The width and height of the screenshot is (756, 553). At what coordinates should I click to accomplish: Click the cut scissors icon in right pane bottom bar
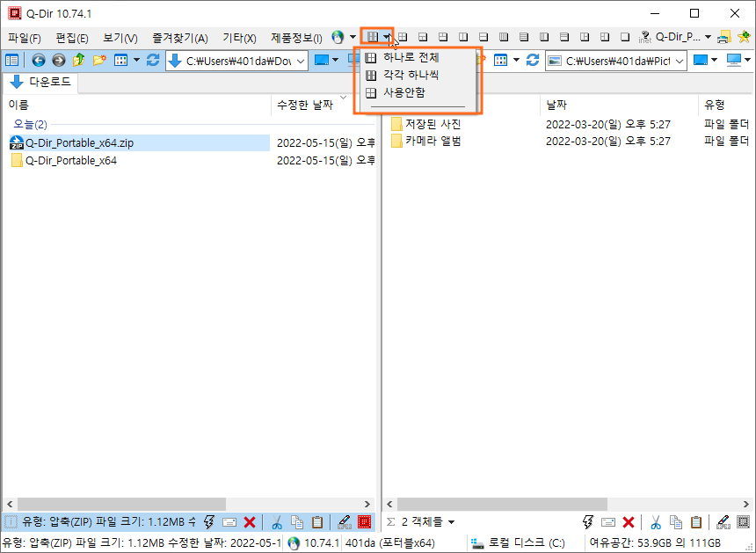(x=655, y=521)
